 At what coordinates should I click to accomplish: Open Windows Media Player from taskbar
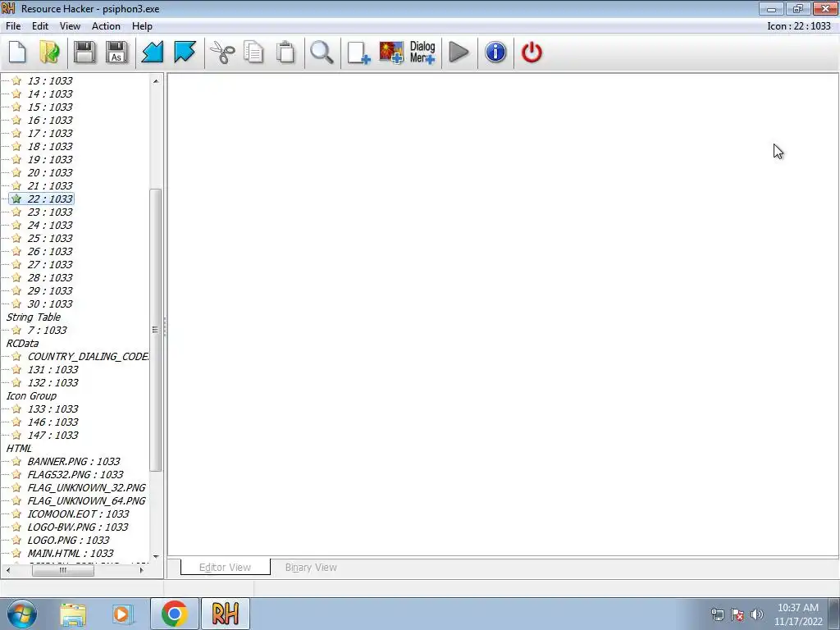[122, 614]
